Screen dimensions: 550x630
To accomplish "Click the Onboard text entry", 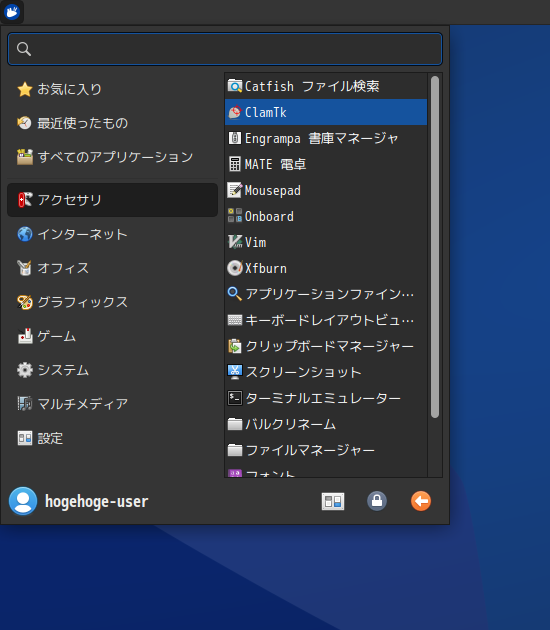I will coord(269,217).
